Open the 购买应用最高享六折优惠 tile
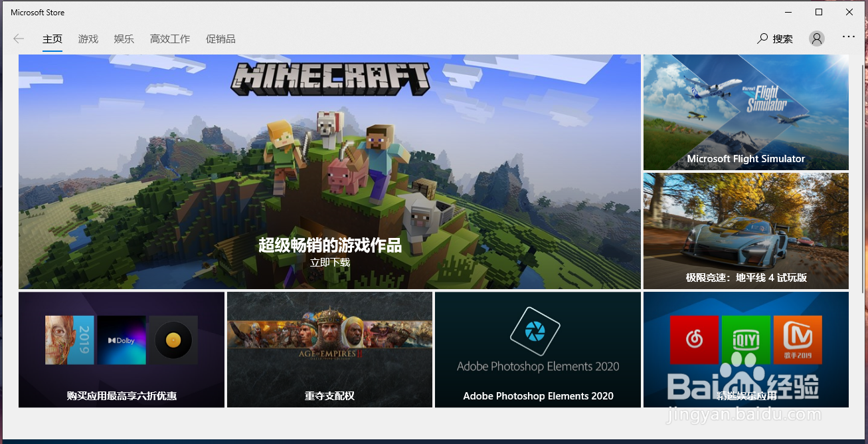Viewport: 868px width, 444px height. coord(122,350)
